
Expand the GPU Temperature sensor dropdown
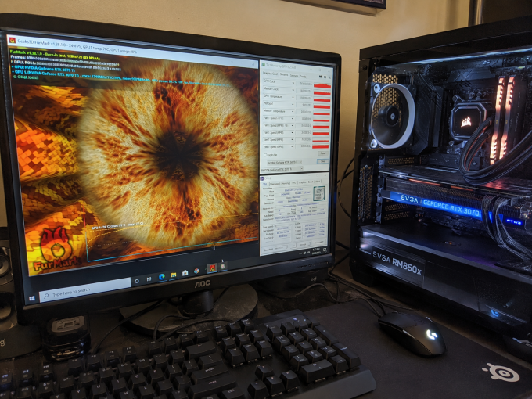(x=293, y=97)
